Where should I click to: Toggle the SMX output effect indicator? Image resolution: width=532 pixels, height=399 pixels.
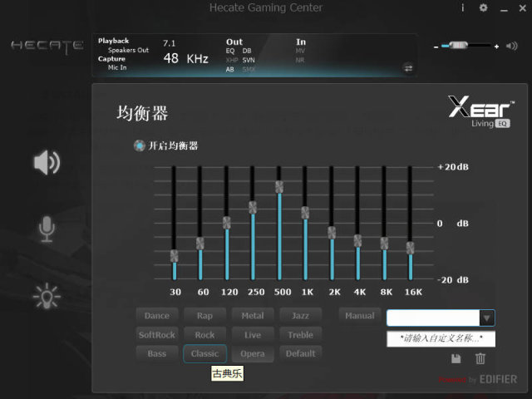tap(249, 69)
